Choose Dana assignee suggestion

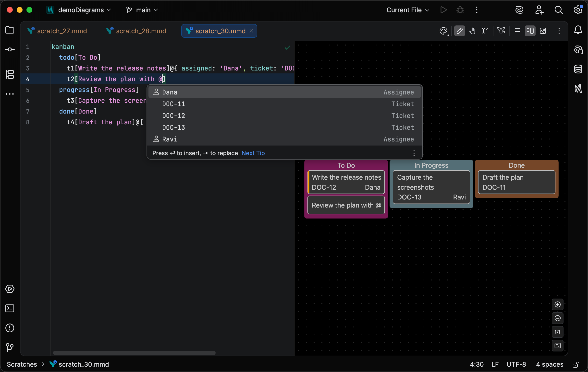(284, 92)
